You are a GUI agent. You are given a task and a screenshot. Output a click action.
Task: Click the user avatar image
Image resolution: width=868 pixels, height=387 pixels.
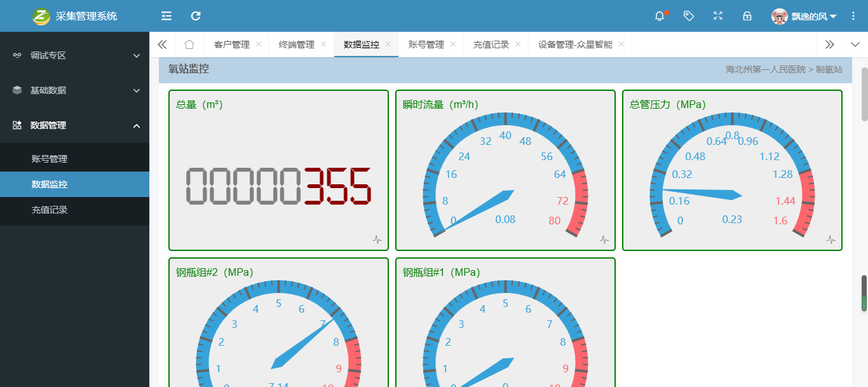(780, 16)
